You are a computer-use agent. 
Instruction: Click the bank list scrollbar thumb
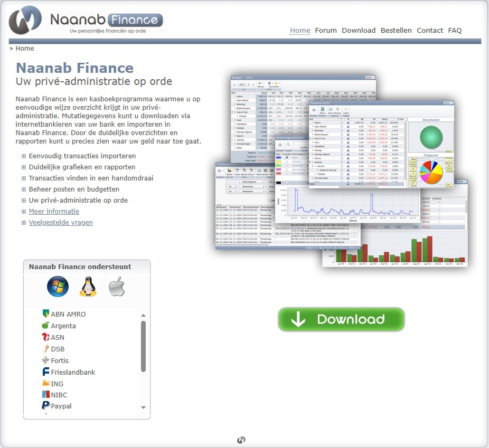tap(143, 346)
